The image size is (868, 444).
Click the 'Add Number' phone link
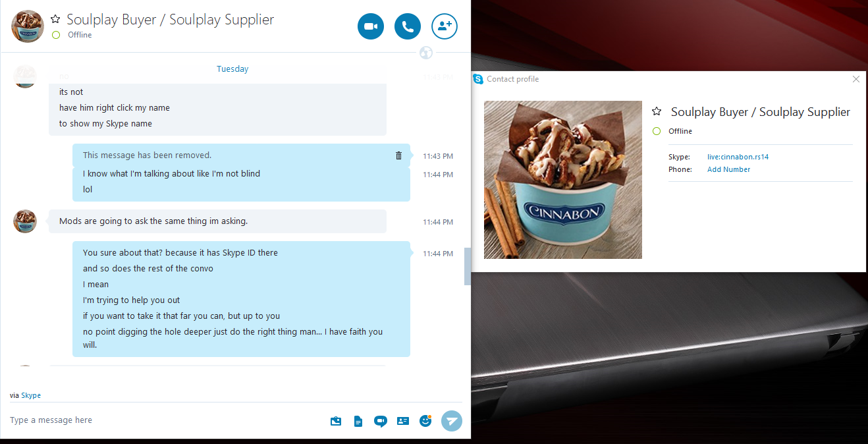728,169
